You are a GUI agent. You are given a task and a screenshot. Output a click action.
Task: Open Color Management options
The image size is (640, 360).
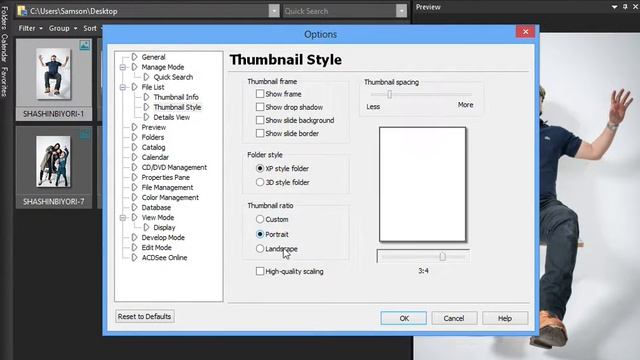[x=170, y=198]
